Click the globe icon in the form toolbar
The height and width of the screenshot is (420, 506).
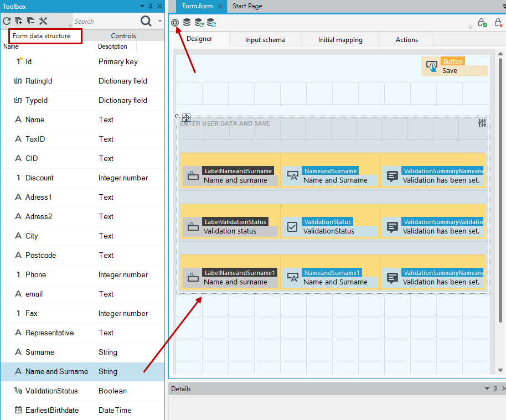[175, 23]
